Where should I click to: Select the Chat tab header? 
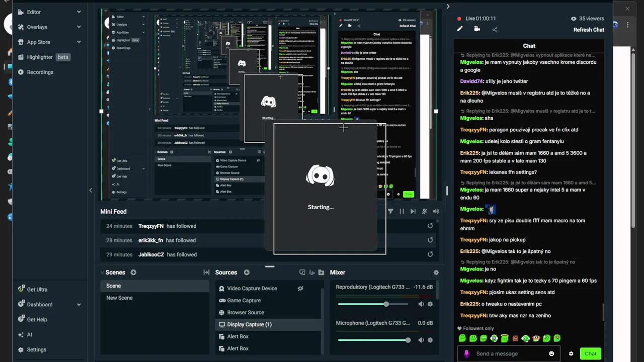(x=529, y=46)
